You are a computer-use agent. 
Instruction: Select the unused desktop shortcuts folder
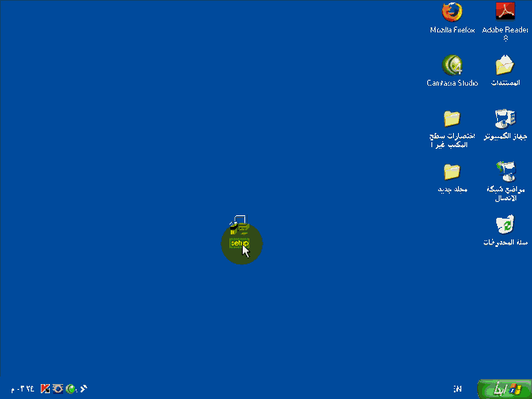(x=451, y=118)
